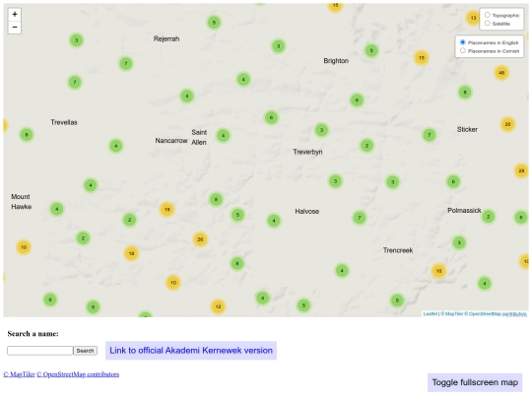Open yellow 13 cluster beside layer control
The image size is (532, 399).
[473, 18]
